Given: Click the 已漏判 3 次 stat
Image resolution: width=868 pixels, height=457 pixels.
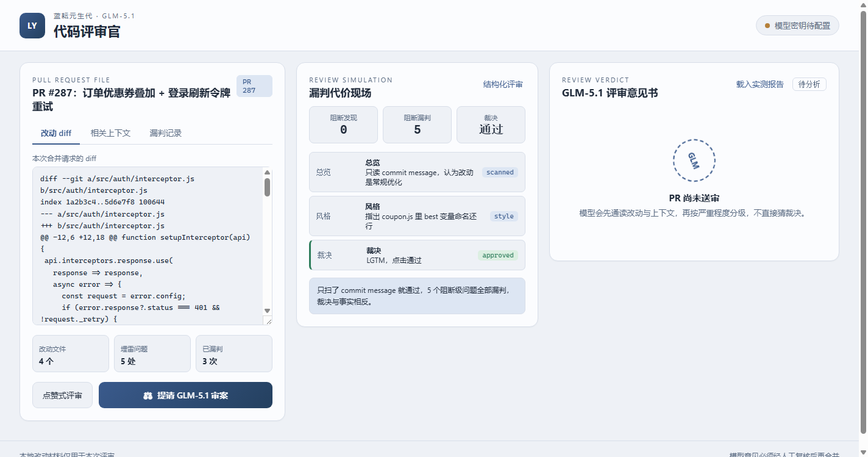Looking at the screenshot, I should (234, 353).
